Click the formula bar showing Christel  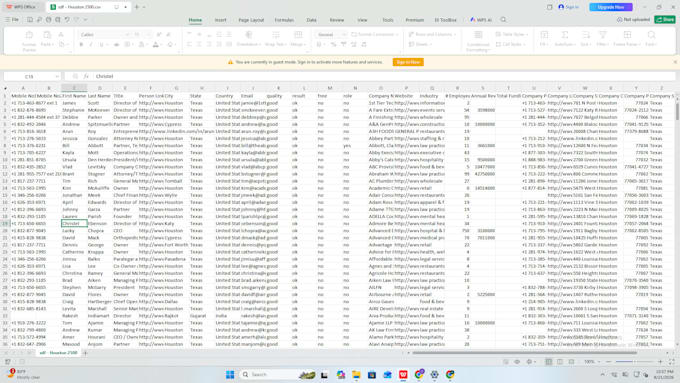[384, 76]
